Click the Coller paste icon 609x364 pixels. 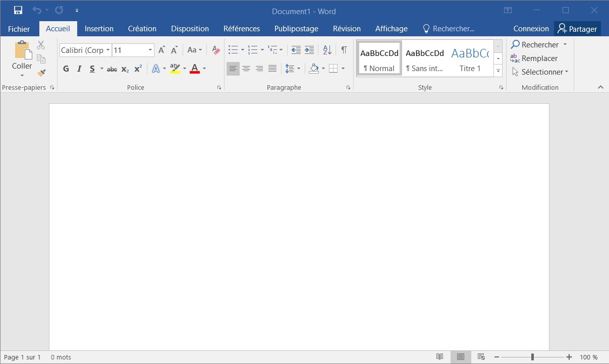pyautogui.click(x=22, y=51)
